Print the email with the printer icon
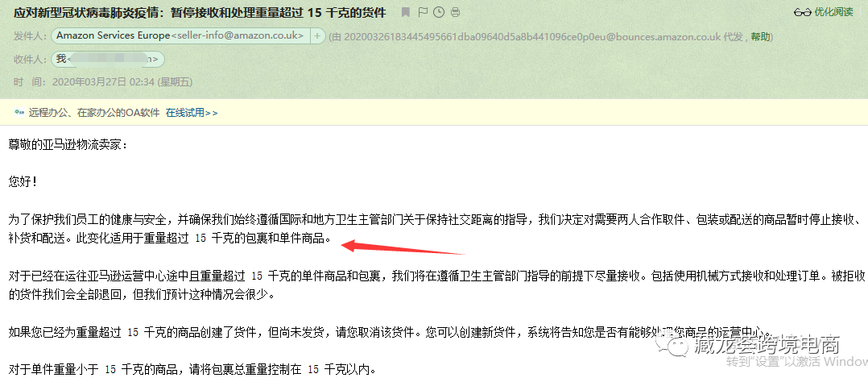The width and height of the screenshot is (868, 382). (455, 12)
